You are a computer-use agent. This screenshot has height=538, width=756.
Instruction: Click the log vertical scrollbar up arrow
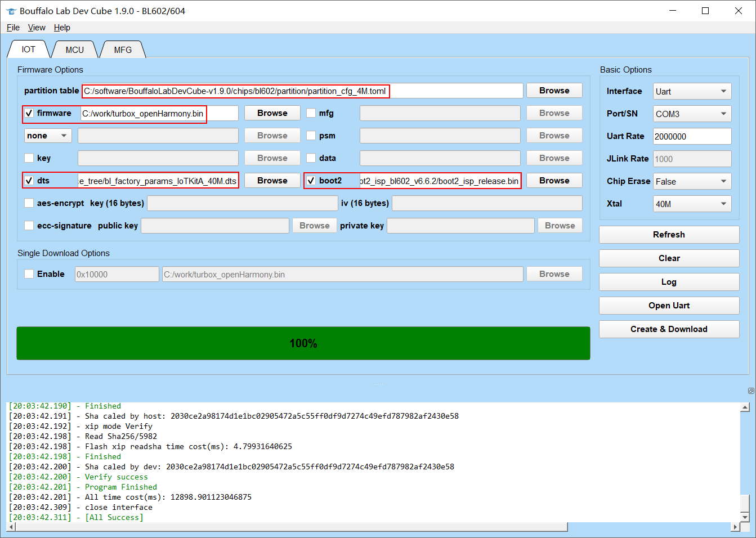(x=745, y=407)
